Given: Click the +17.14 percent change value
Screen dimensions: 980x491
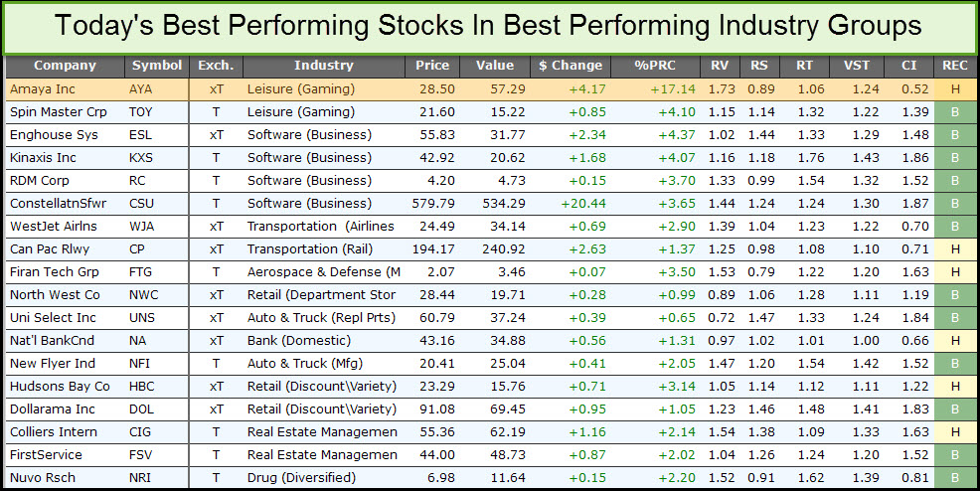Looking at the screenshot, I should pyautogui.click(x=673, y=89).
